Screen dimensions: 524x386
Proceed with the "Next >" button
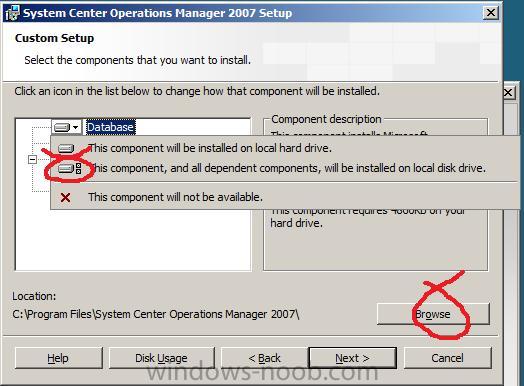pyautogui.click(x=353, y=358)
